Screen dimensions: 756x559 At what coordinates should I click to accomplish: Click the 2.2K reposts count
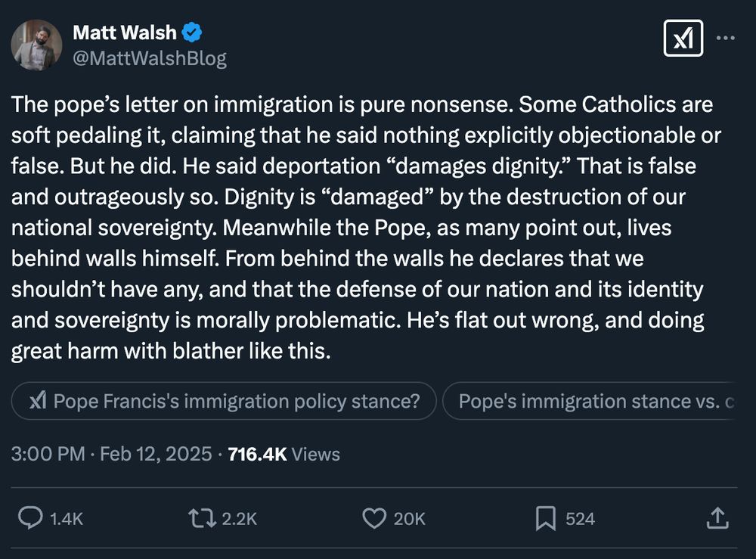click(x=240, y=519)
